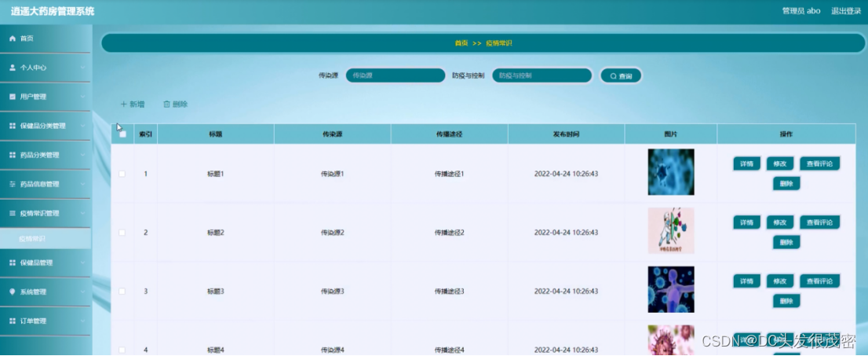Expand the 药品分类管理 chevron
The image size is (868, 356).
[x=83, y=156]
